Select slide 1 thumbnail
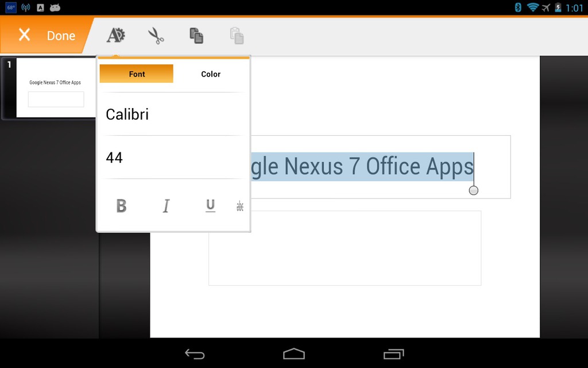588x368 pixels. (56, 87)
